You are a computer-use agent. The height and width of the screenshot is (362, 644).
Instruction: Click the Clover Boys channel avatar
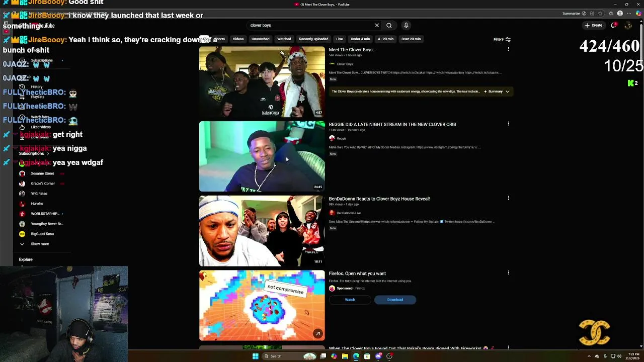point(332,64)
